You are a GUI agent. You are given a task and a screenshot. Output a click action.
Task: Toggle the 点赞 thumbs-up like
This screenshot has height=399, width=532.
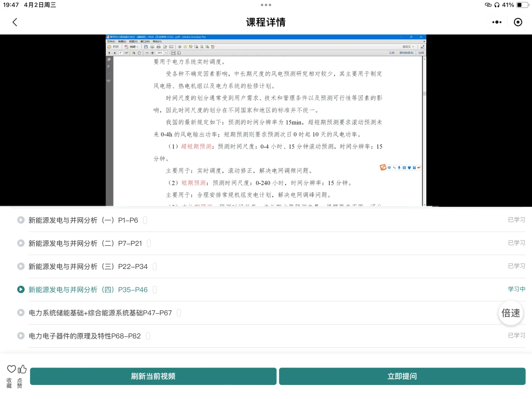(x=22, y=368)
